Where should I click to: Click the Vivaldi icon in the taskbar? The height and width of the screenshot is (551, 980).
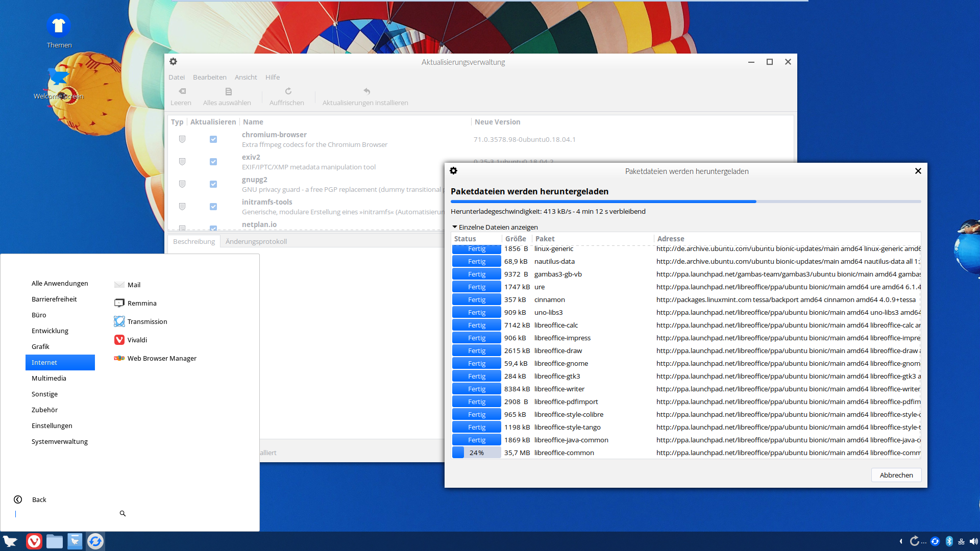coord(34,541)
